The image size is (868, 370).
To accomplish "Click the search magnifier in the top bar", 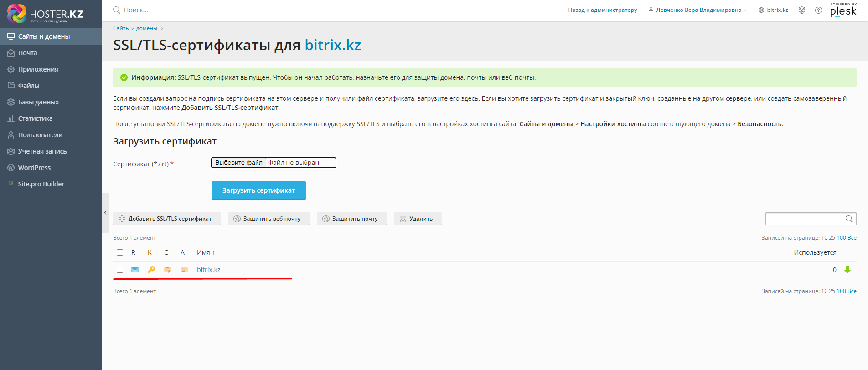I will pyautogui.click(x=117, y=10).
